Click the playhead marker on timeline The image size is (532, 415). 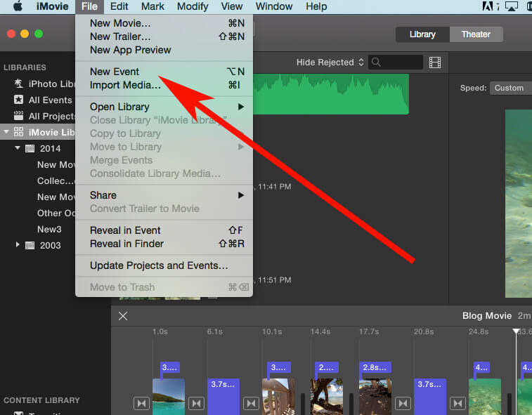(516, 331)
